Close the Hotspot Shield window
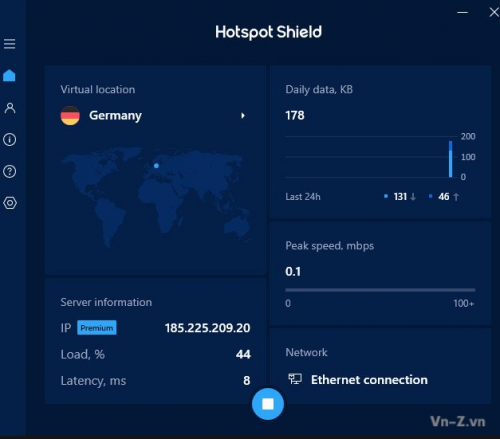The height and width of the screenshot is (439, 500). pyautogui.click(x=494, y=12)
